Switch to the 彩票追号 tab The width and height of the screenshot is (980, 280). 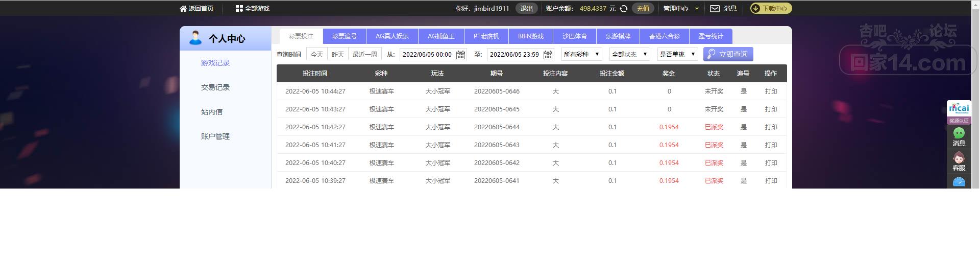point(345,36)
